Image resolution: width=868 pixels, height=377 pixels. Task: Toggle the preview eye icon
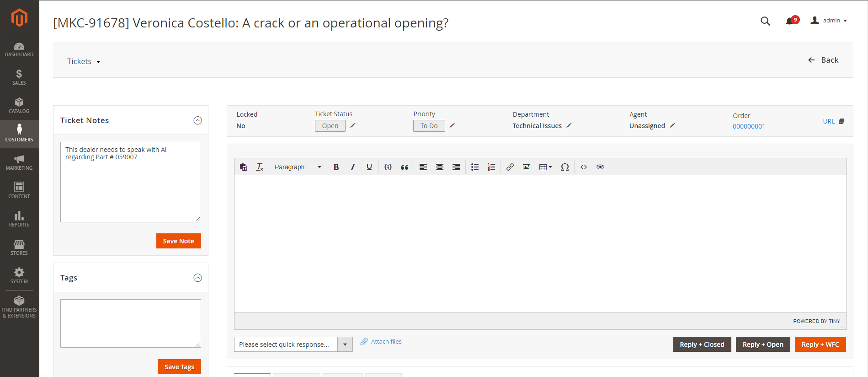point(600,167)
